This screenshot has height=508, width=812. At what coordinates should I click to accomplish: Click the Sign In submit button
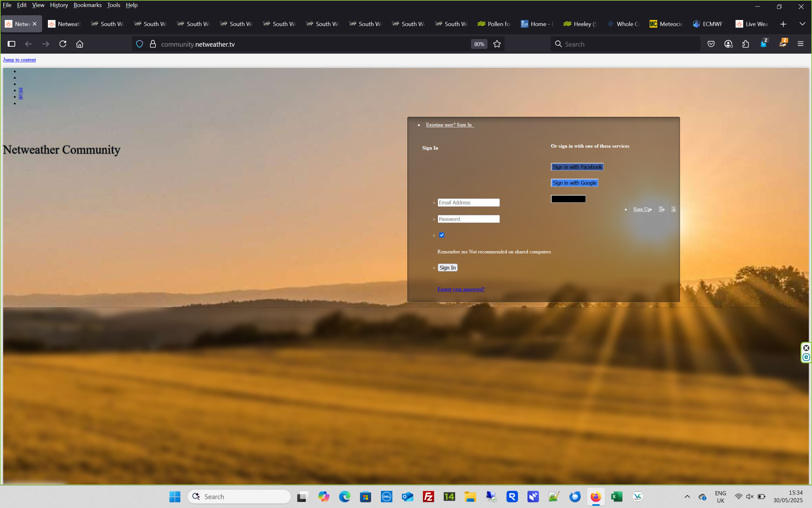pos(447,267)
